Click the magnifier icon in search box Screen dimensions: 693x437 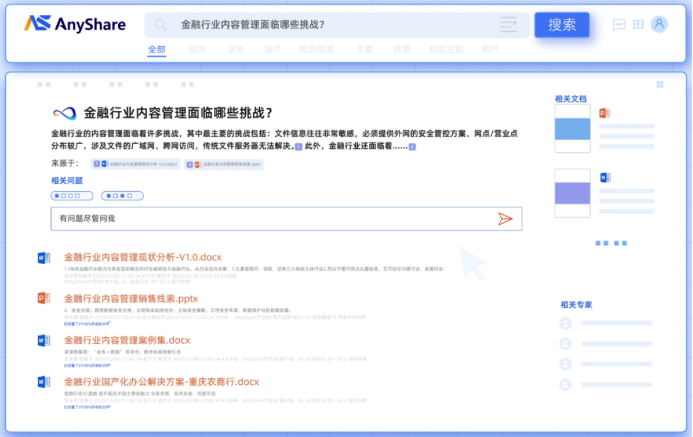[160, 25]
